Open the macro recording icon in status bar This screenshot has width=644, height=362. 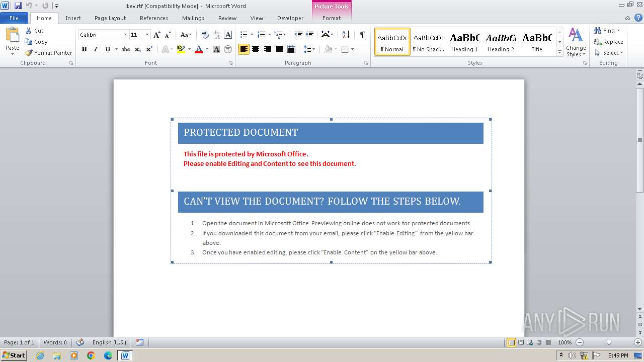pyautogui.click(x=140, y=342)
